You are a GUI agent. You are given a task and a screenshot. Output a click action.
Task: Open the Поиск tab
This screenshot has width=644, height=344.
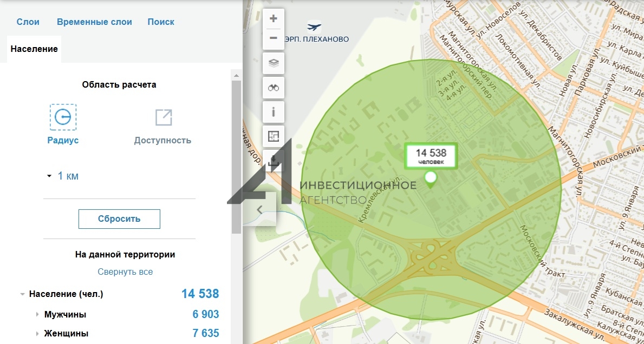coord(161,22)
